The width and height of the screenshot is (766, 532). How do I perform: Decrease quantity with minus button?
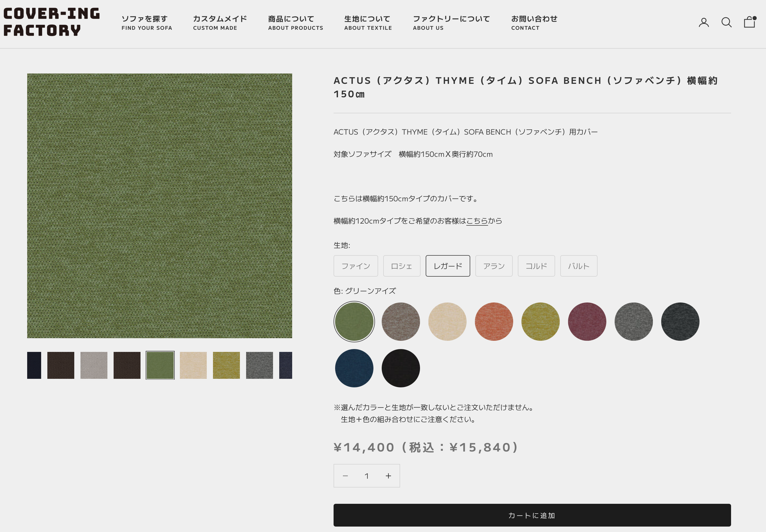point(345,476)
